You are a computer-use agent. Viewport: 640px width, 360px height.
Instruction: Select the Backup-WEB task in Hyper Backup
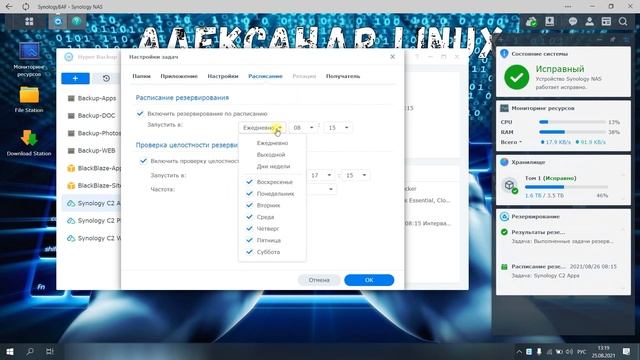tap(92, 151)
